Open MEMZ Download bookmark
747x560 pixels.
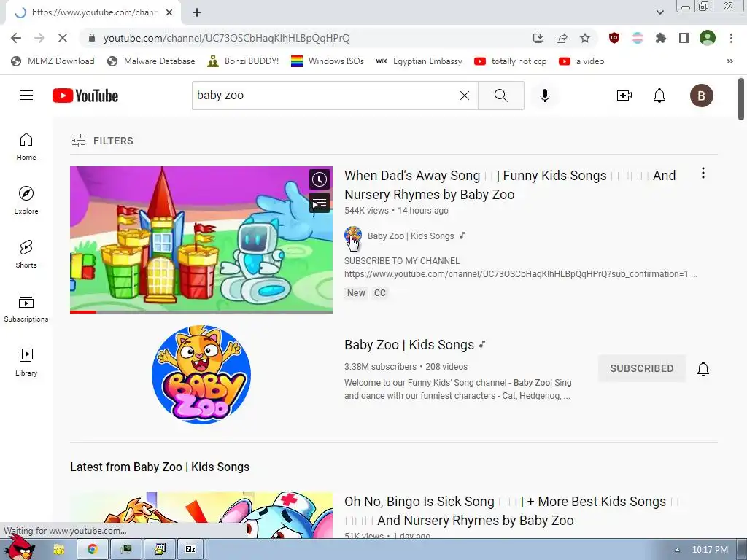tap(53, 61)
